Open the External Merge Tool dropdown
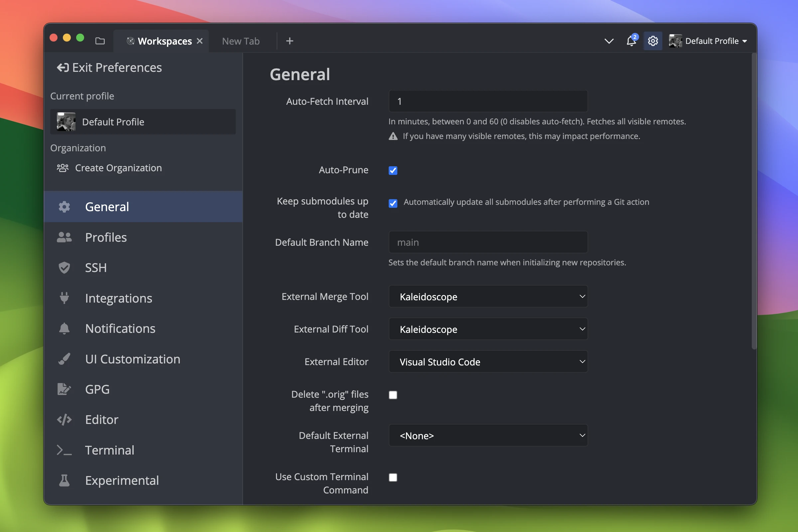798x532 pixels. click(488, 297)
